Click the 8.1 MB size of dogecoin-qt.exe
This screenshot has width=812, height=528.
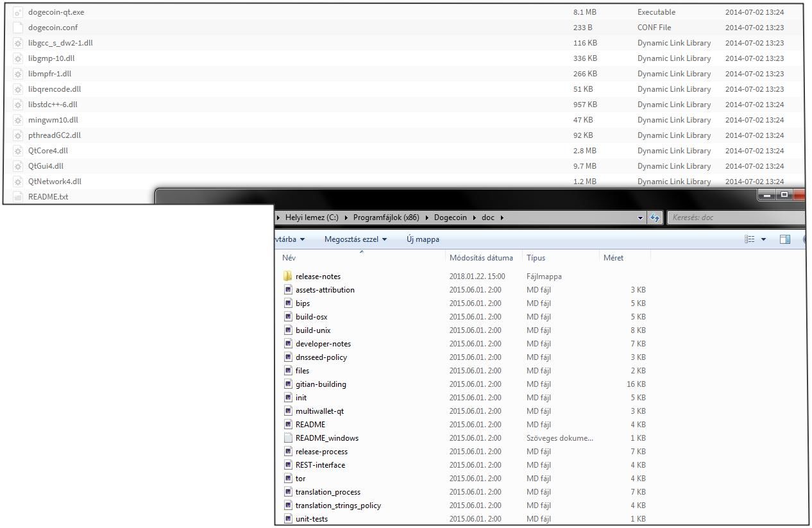(x=585, y=12)
